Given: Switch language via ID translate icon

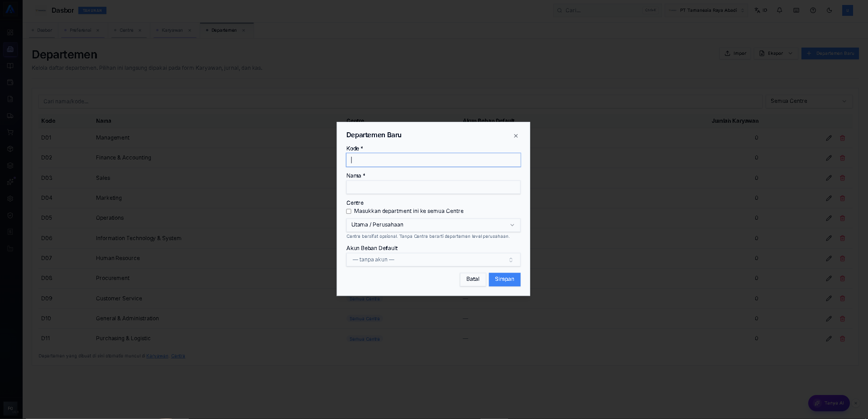Looking at the screenshot, I should coord(761,10).
